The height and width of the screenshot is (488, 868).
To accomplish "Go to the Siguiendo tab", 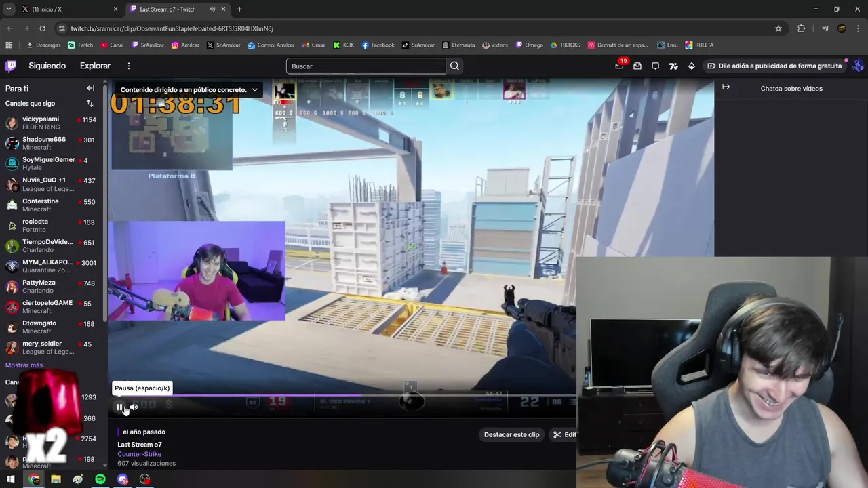I will pyautogui.click(x=47, y=66).
